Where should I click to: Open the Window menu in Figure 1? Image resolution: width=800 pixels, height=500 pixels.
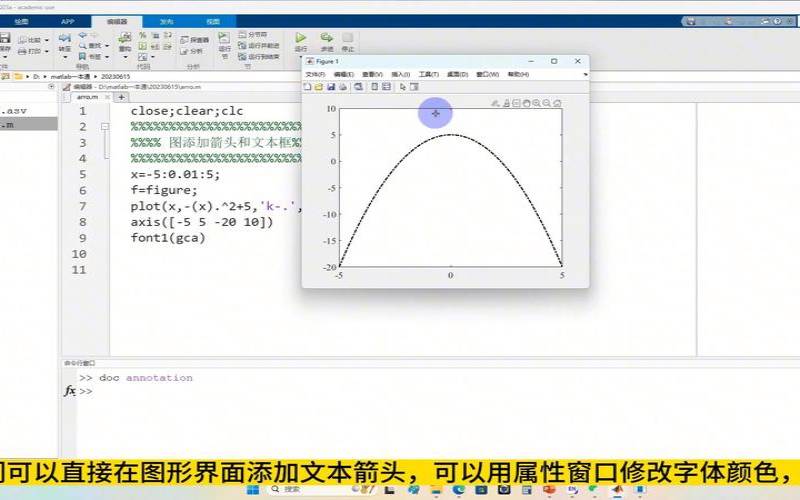pos(487,74)
